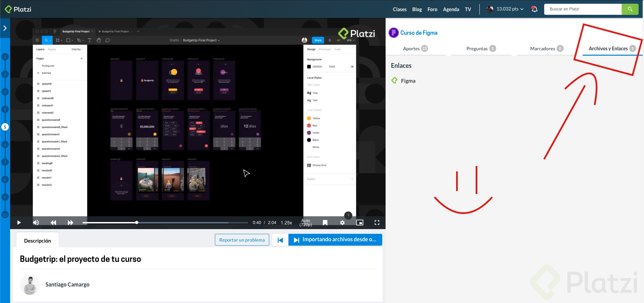The height and width of the screenshot is (303, 644).
Task: Click the video progress bar handle
Action: [137, 222]
